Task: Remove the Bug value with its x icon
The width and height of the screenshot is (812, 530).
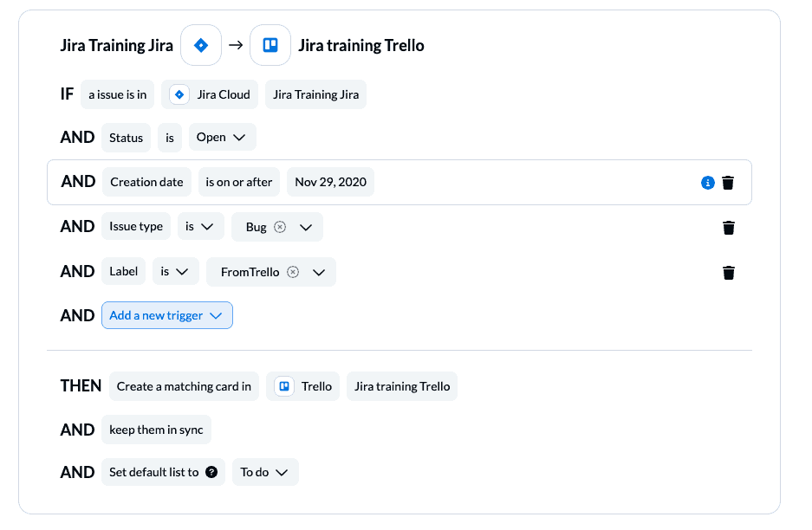Action: [x=280, y=227]
